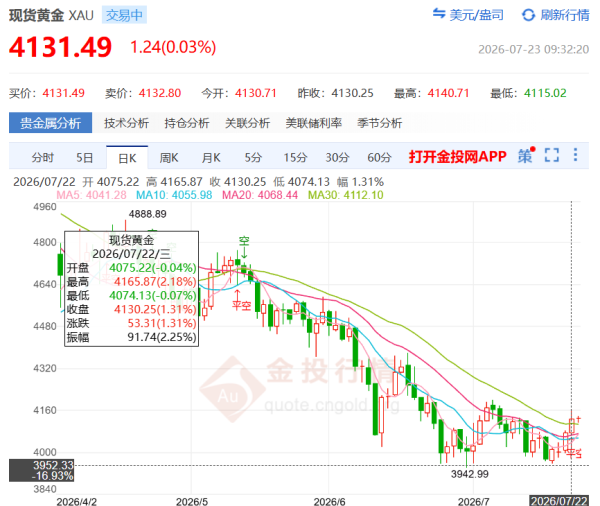
Task: Click the 2026/07/22 crosshair date tag
Action: coord(559,501)
